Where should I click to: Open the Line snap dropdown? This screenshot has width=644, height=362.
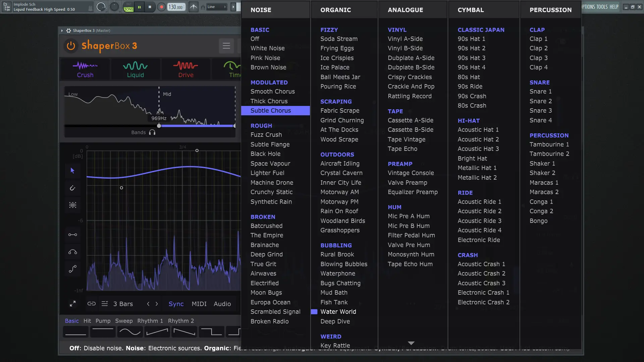point(216,7)
